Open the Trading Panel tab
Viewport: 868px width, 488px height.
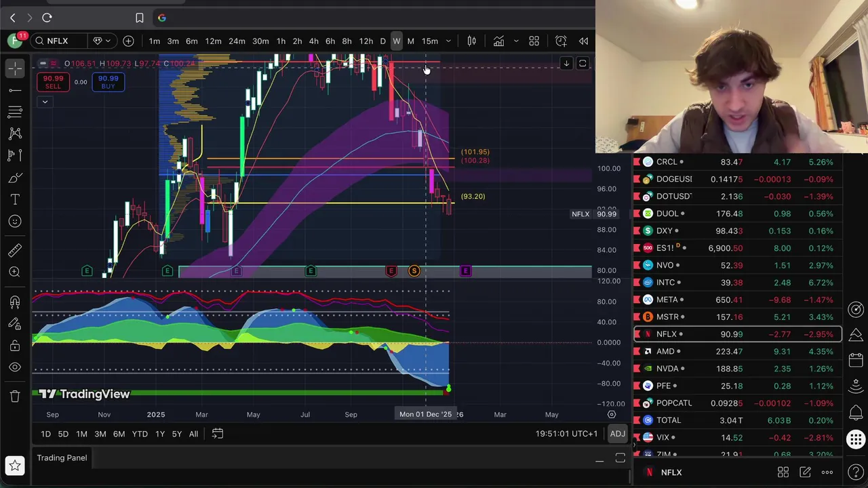(62, 458)
